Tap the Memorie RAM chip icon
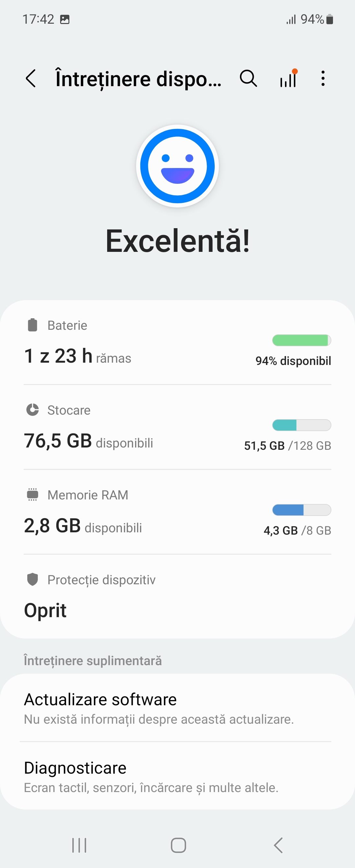The height and width of the screenshot is (868, 355). (32, 494)
